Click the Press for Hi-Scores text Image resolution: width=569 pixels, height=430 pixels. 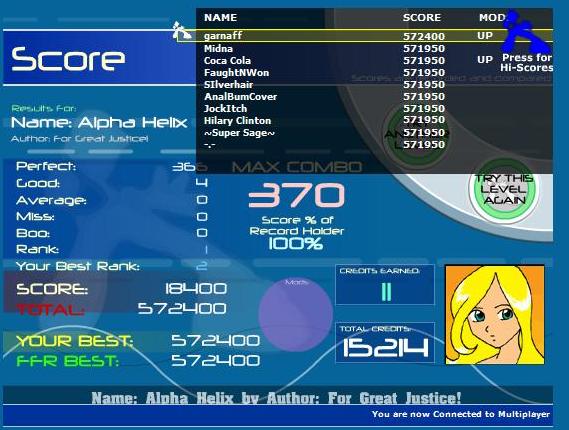click(x=527, y=62)
